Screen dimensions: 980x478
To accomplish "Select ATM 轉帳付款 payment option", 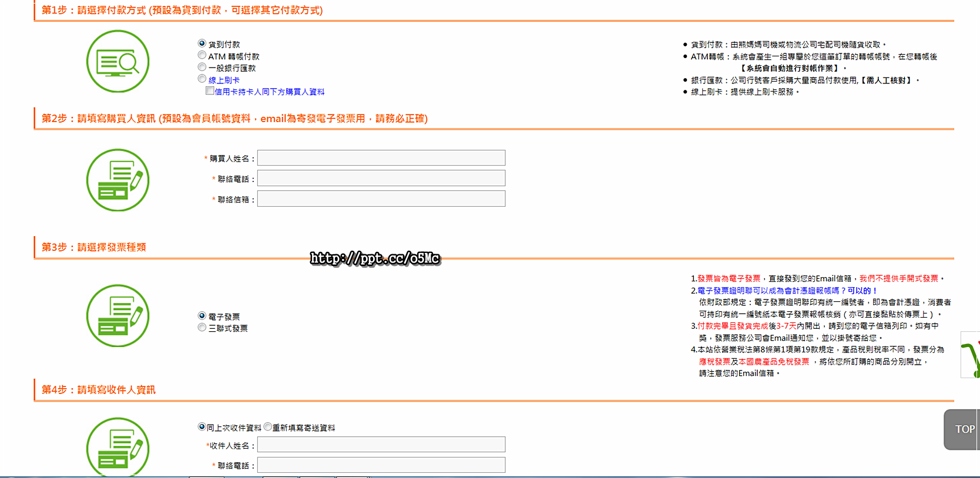I will (x=202, y=55).
